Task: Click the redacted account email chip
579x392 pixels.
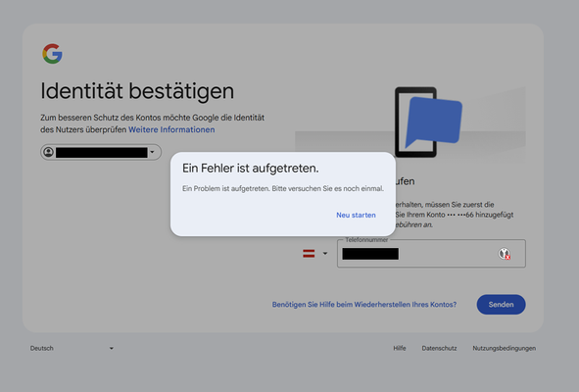Action: point(101,152)
